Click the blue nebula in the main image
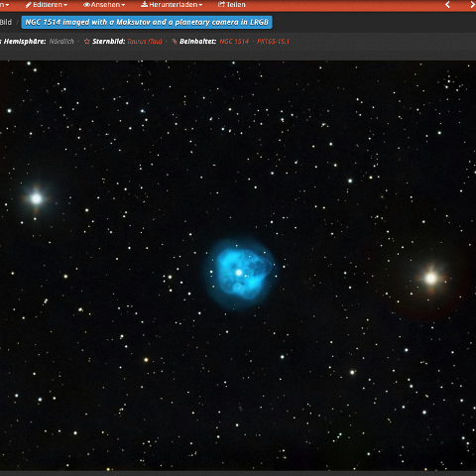476x476 pixels. 241,274
